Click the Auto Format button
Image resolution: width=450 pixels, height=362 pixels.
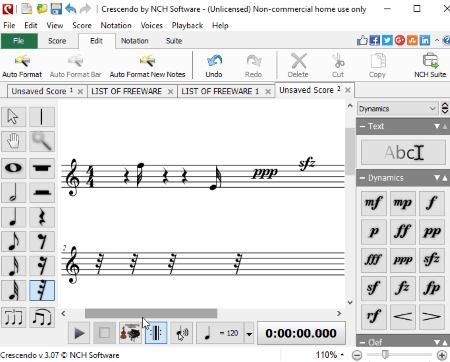22,66
